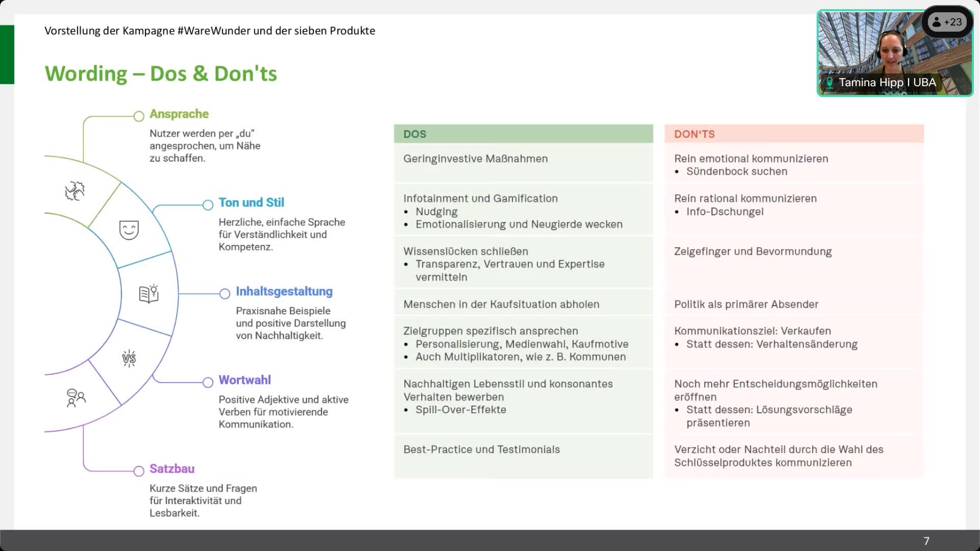Click the green accent bar beside title
The image size is (980, 551).
(x=7, y=55)
